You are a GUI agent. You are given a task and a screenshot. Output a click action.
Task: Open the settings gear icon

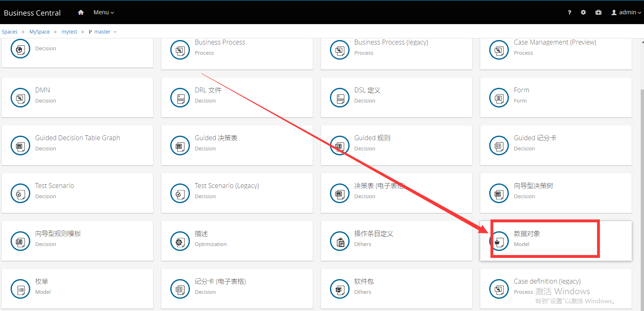583,12
